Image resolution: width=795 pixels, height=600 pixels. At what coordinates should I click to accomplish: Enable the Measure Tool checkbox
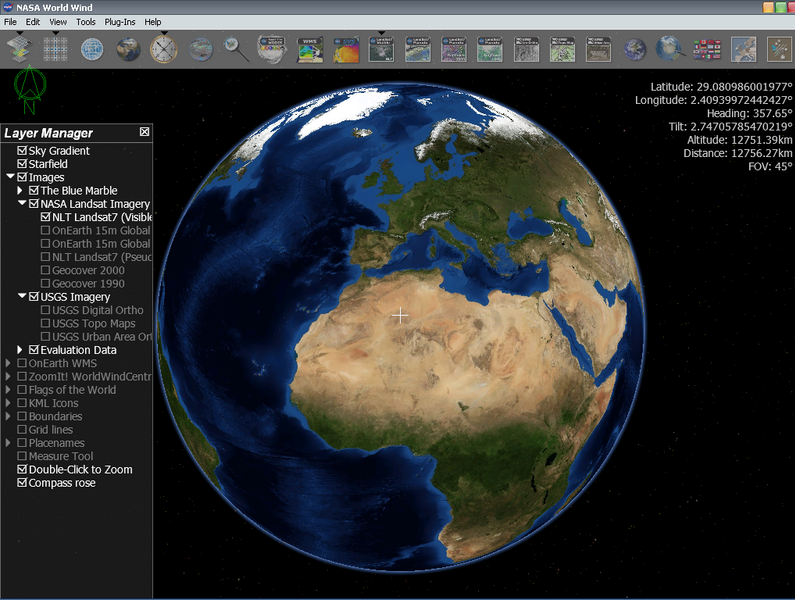coord(22,456)
